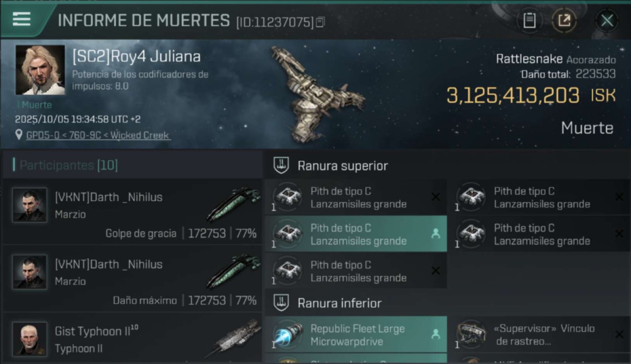Share the kill report externally
631x364 pixels.
(x=564, y=20)
